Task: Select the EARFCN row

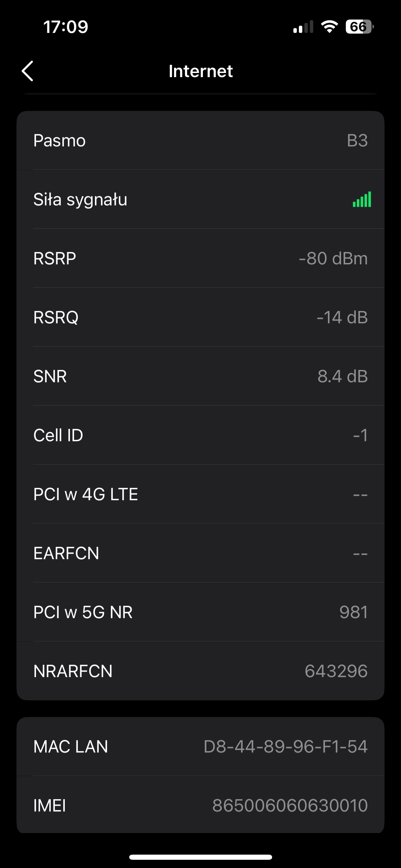Action: pyautogui.click(x=200, y=553)
